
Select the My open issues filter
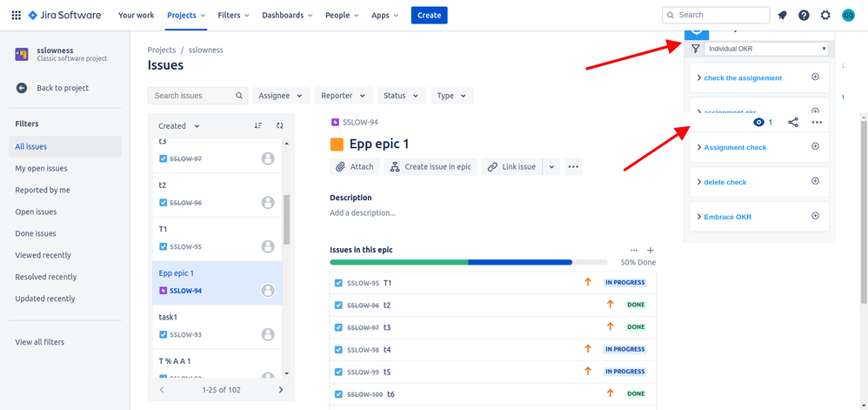(41, 168)
